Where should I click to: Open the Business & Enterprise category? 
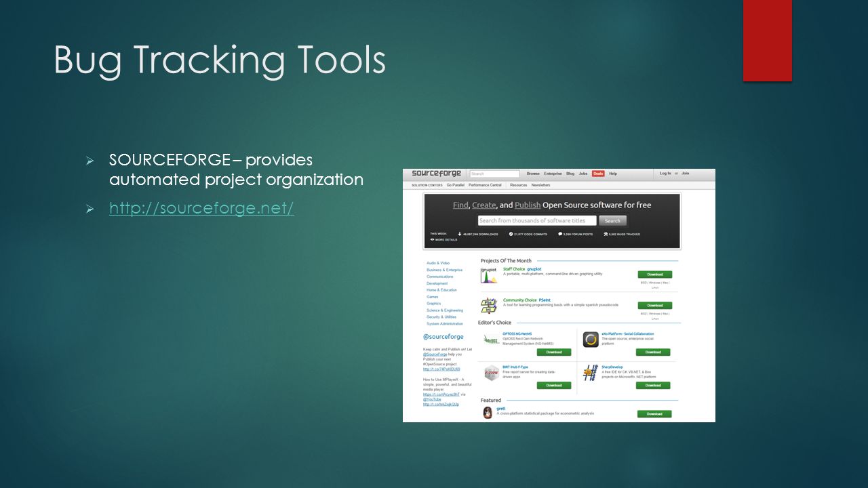(444, 270)
